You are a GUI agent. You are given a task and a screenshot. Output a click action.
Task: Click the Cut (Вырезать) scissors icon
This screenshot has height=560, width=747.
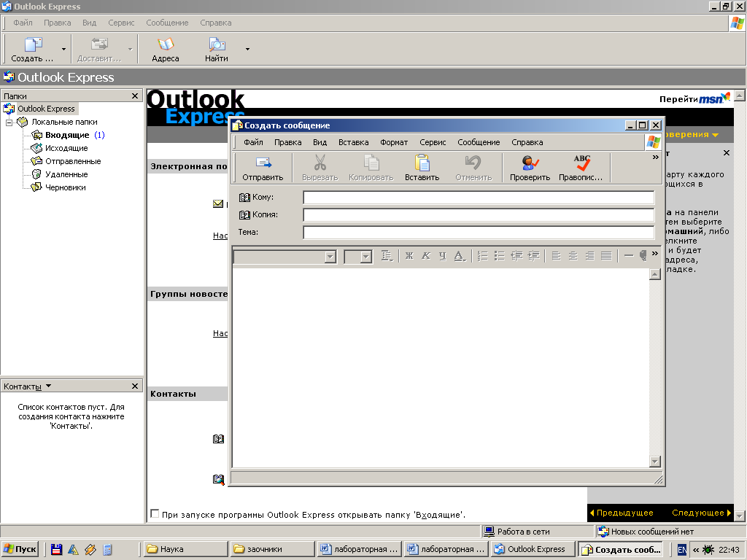click(x=320, y=163)
